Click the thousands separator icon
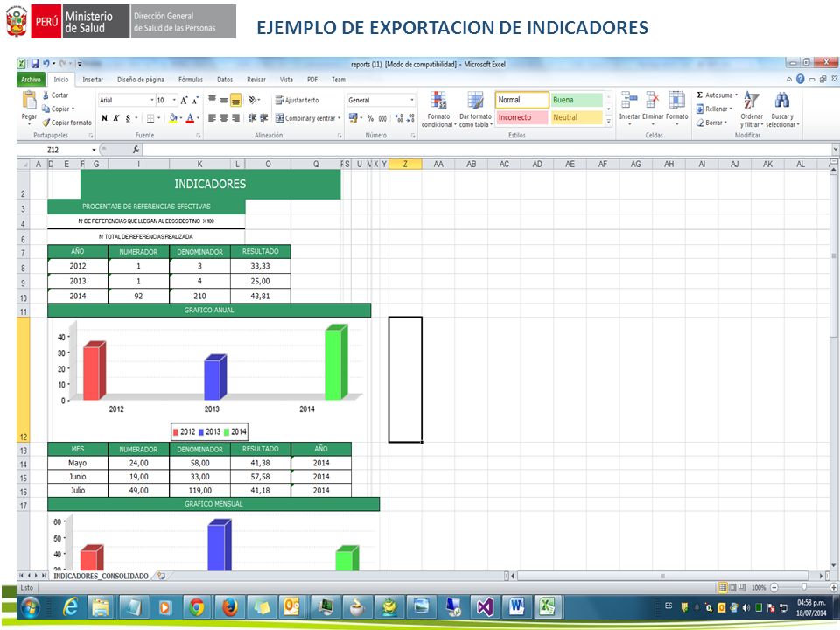The width and height of the screenshot is (840, 630). 382,118
